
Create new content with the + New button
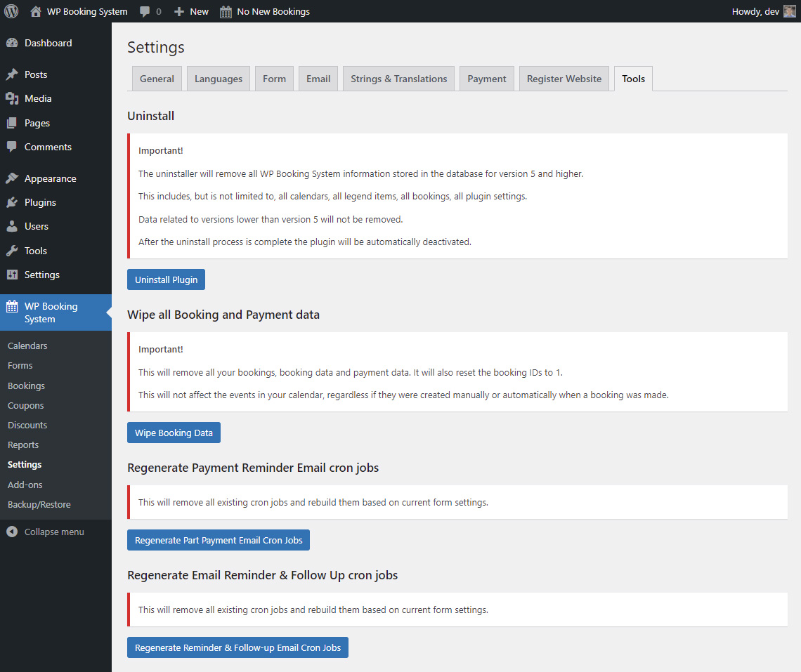[190, 11]
